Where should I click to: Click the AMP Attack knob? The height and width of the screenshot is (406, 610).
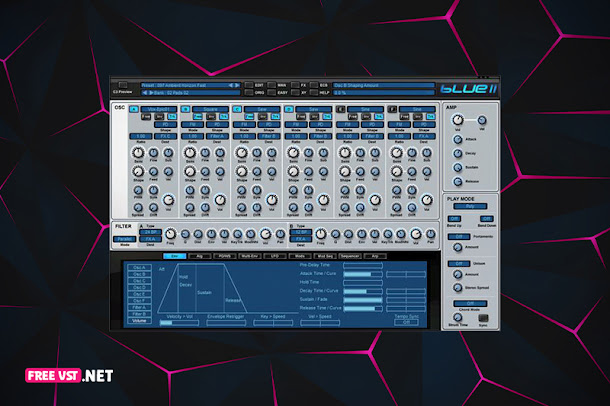458,139
